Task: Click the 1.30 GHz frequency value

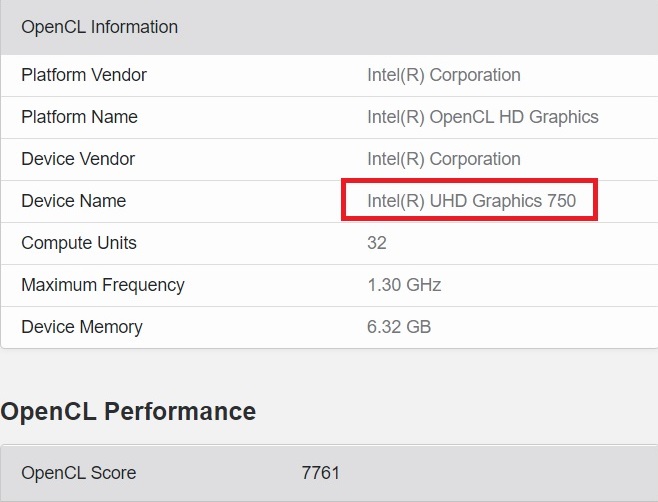Action: pos(404,285)
